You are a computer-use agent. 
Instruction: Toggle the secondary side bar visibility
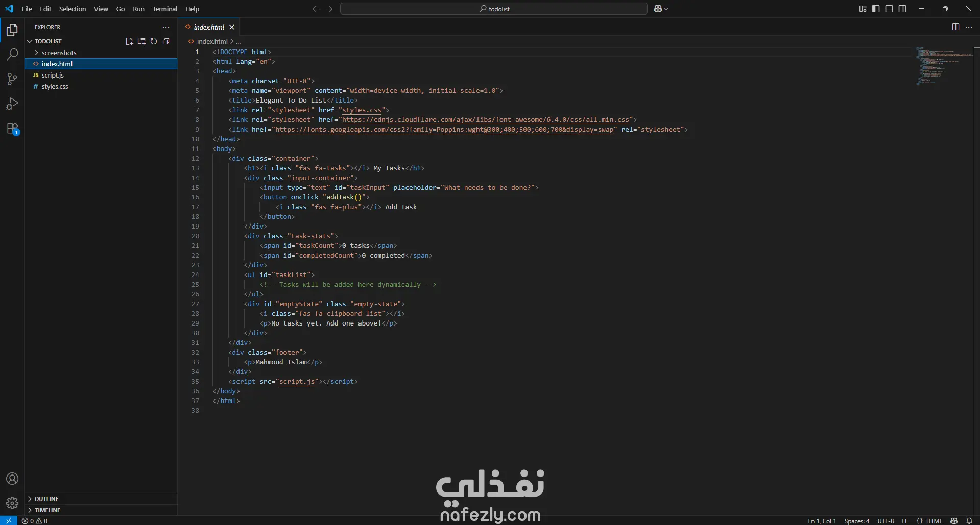coord(902,9)
